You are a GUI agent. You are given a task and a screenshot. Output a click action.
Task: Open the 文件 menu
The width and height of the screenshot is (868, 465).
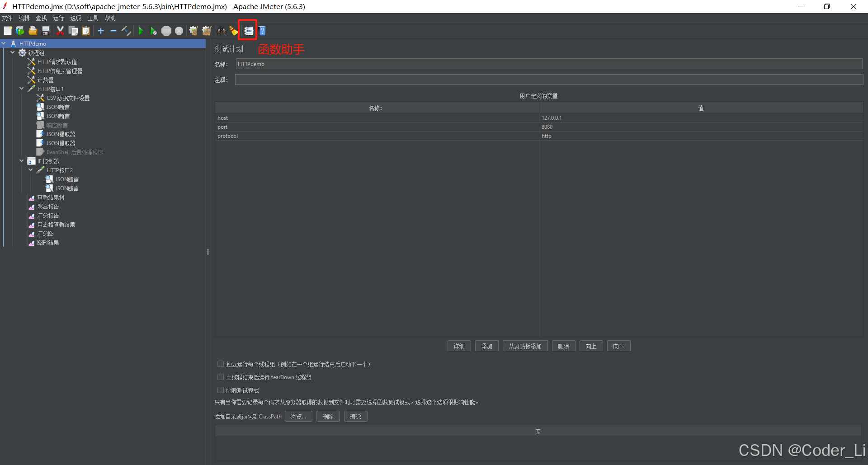coord(7,18)
